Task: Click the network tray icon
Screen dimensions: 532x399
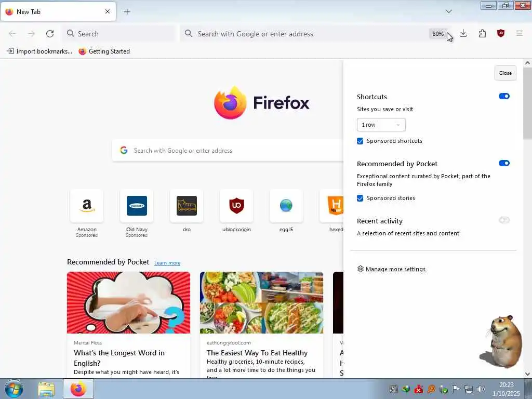Action: [469, 389]
